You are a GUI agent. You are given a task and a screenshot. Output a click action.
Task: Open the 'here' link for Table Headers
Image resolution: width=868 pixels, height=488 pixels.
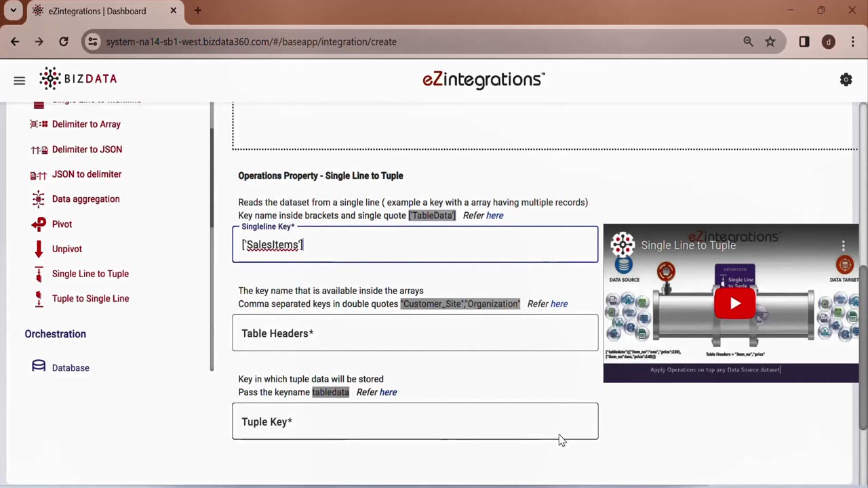pyautogui.click(x=559, y=304)
